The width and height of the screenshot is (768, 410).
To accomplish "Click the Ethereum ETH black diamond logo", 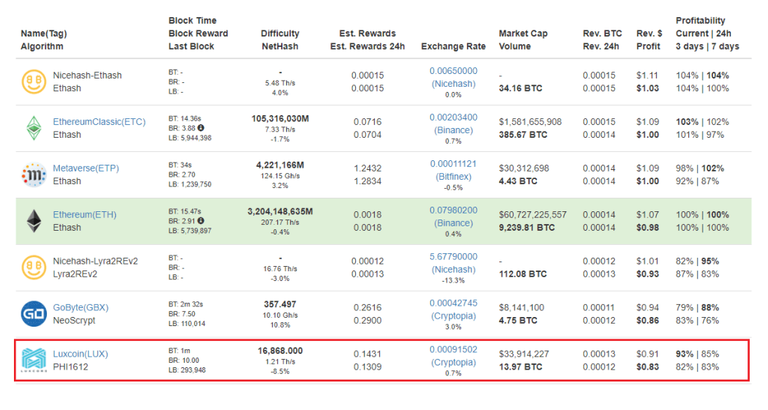I will click(34, 221).
